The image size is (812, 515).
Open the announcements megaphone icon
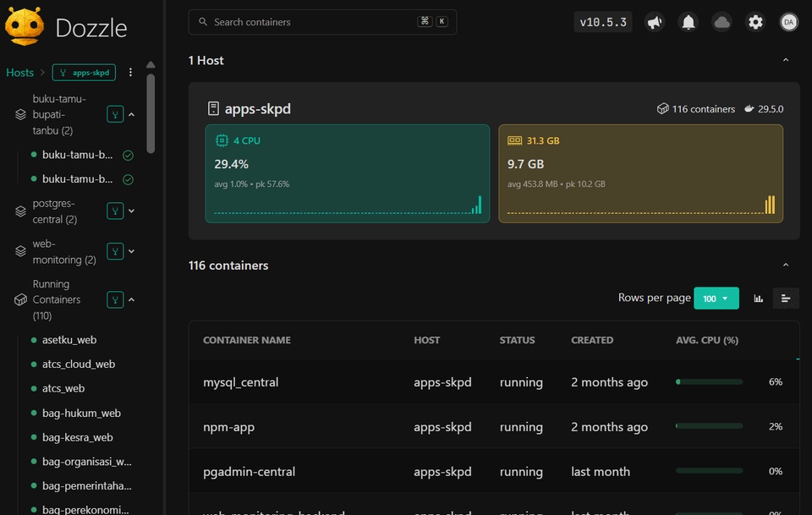pos(655,22)
